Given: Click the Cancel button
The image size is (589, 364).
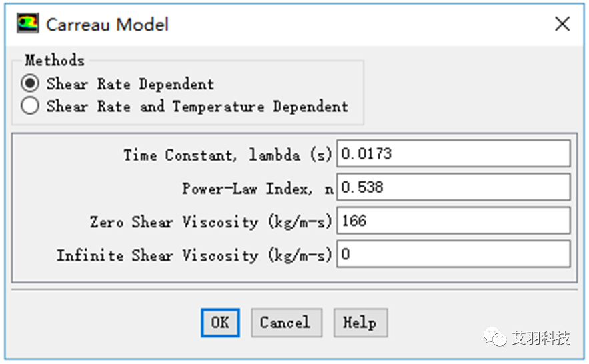Looking at the screenshot, I should tap(286, 323).
